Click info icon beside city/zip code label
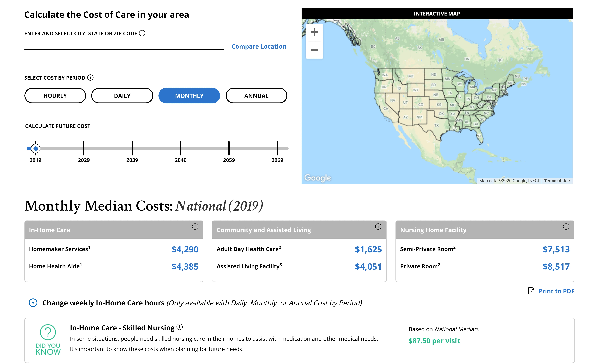 tap(142, 33)
